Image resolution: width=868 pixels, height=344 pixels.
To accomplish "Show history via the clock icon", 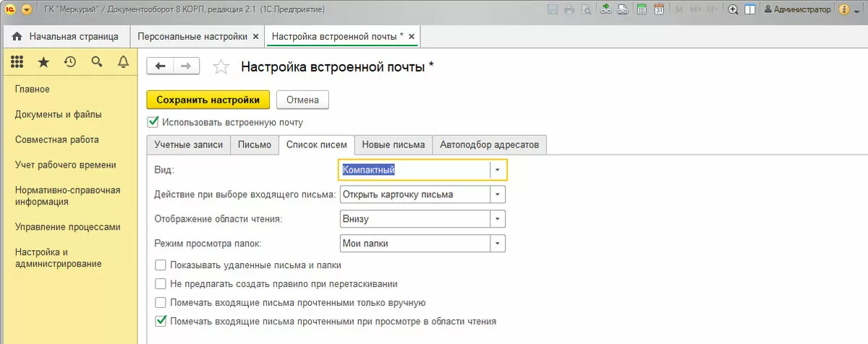I will pos(70,63).
